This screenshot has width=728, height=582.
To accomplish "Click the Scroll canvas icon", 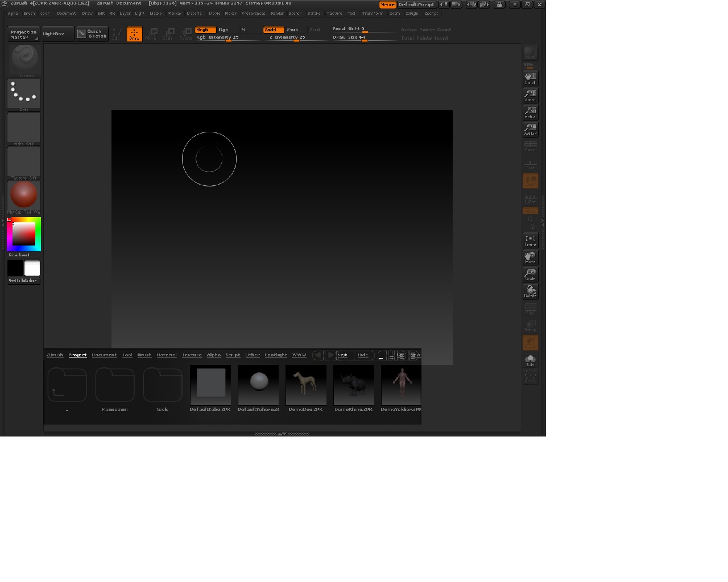I will coord(530,78).
